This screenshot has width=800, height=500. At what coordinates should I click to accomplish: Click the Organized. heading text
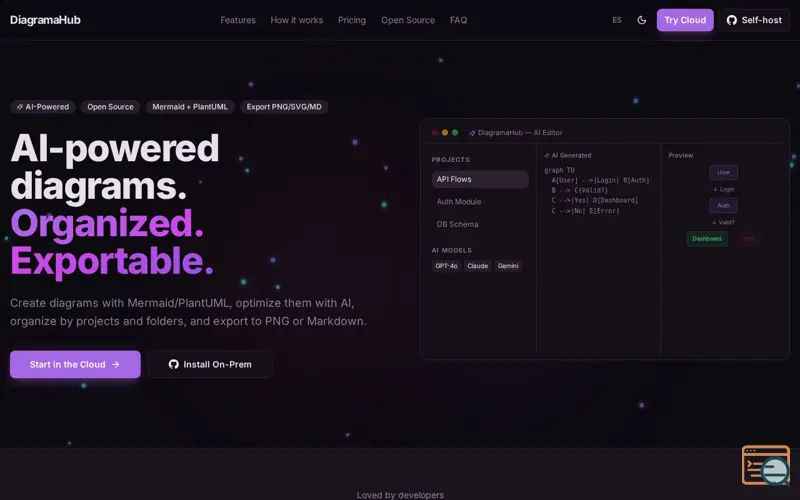click(x=107, y=223)
